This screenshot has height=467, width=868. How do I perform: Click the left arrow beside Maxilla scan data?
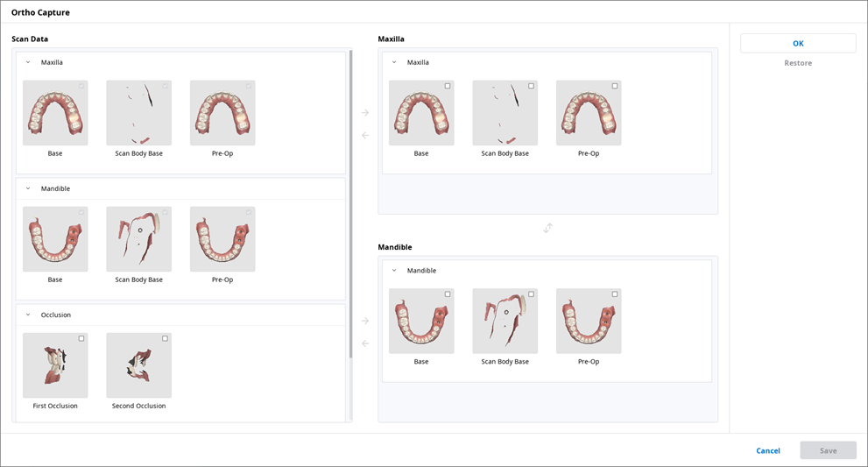coord(365,136)
